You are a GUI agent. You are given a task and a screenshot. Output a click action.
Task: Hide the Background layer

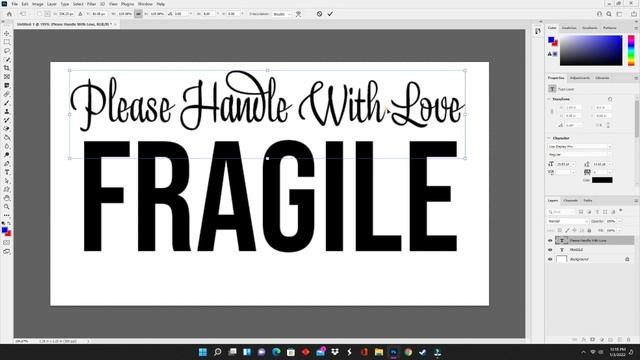(x=550, y=259)
